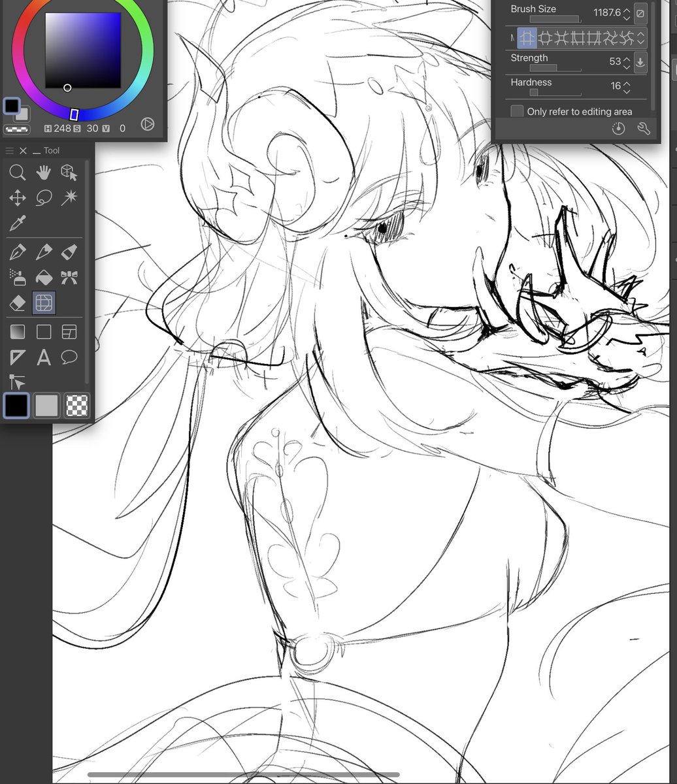
Task: Select the Pen nib tool
Action: click(18, 252)
